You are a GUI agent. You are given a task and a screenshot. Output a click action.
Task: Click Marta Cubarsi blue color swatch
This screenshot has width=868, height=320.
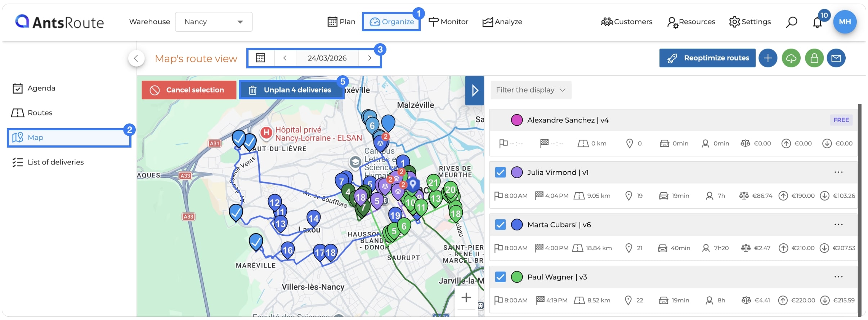pos(517,225)
